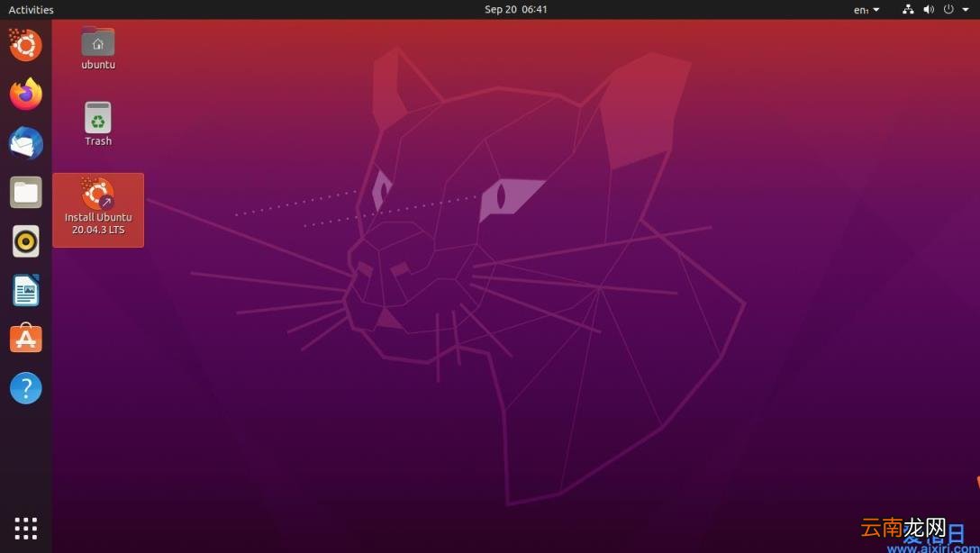Select Install Ubuntu 20.04.3 LTS desktop icon

tap(98, 210)
